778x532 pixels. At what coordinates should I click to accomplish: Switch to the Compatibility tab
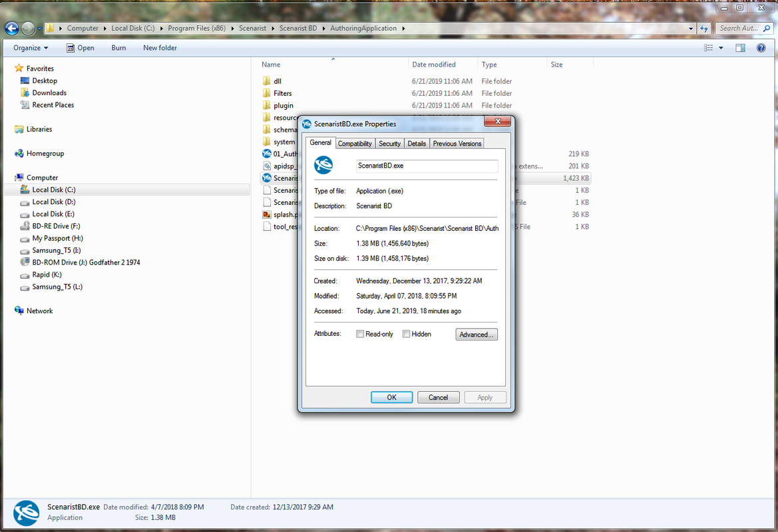click(x=355, y=143)
